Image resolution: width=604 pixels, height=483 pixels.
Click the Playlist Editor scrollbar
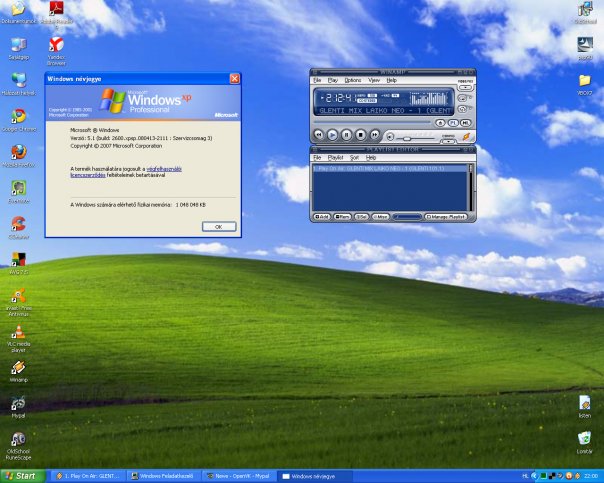pos(470,188)
